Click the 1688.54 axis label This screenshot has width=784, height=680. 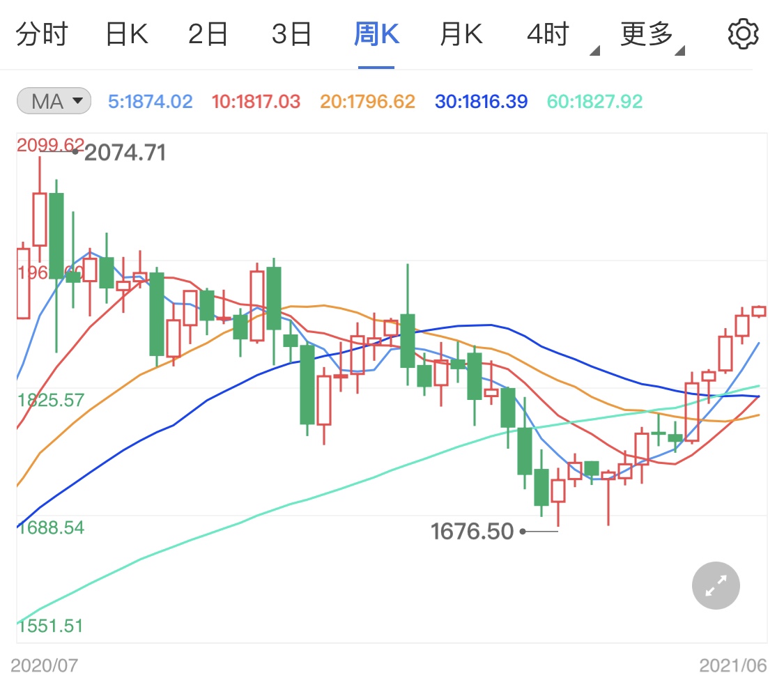[50, 527]
